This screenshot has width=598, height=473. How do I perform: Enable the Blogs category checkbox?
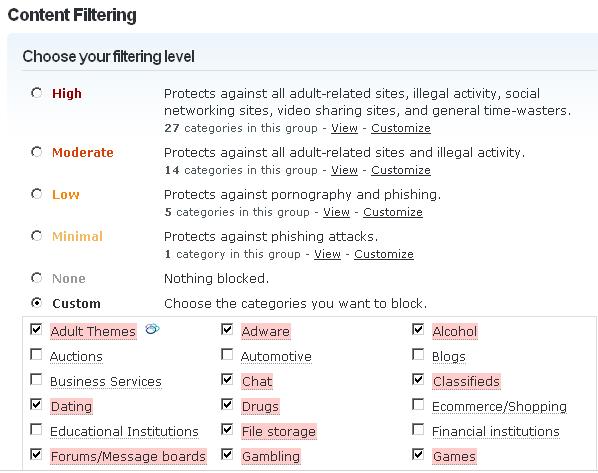point(418,354)
